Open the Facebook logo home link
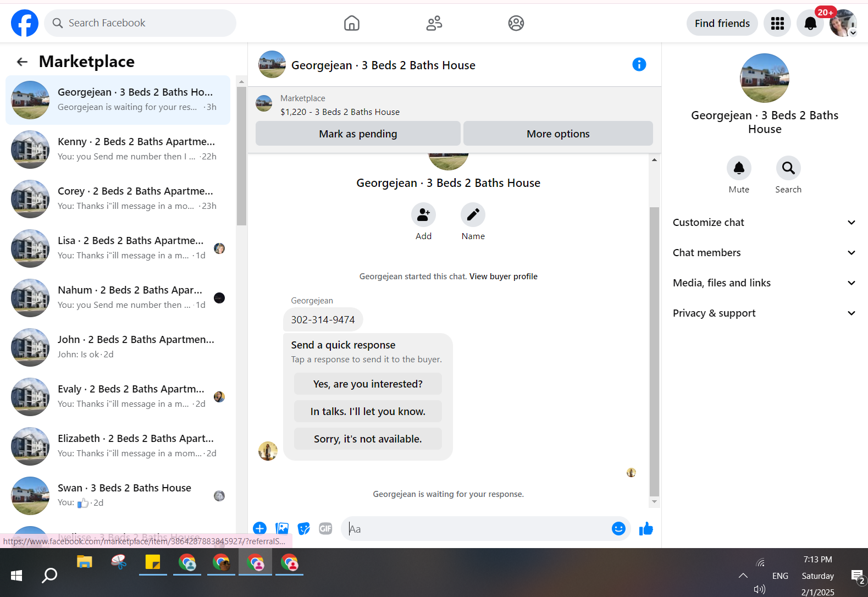This screenshot has height=597, width=868. point(25,23)
